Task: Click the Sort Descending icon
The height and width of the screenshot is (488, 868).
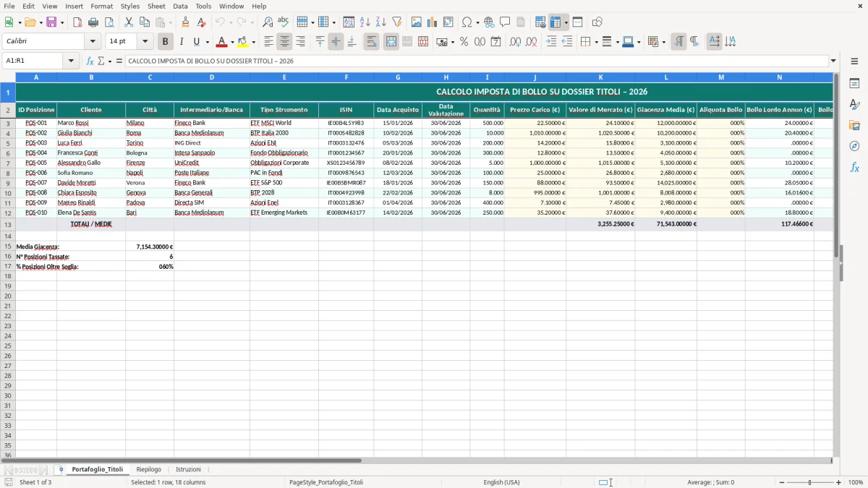Action: coord(381,22)
